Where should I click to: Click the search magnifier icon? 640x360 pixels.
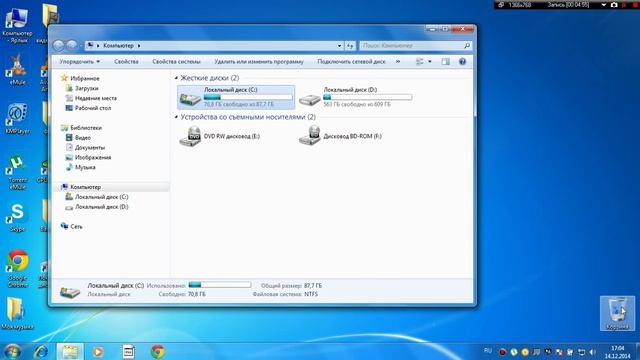coord(467,46)
